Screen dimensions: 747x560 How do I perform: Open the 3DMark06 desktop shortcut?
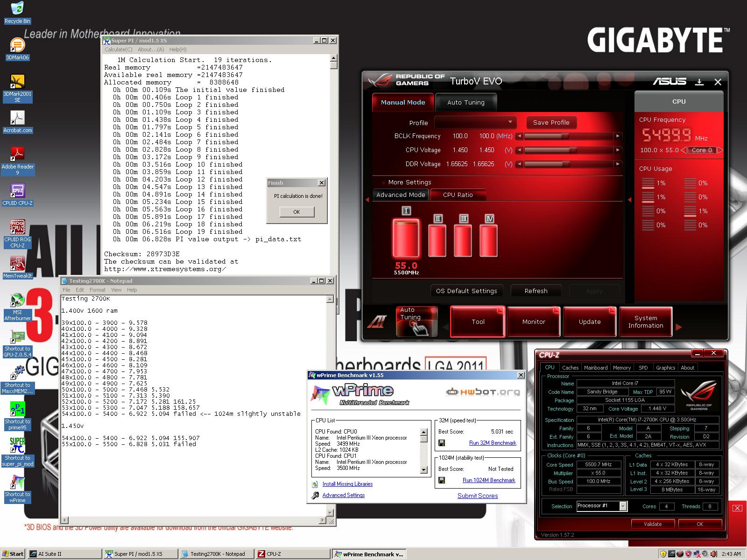pyautogui.click(x=17, y=49)
